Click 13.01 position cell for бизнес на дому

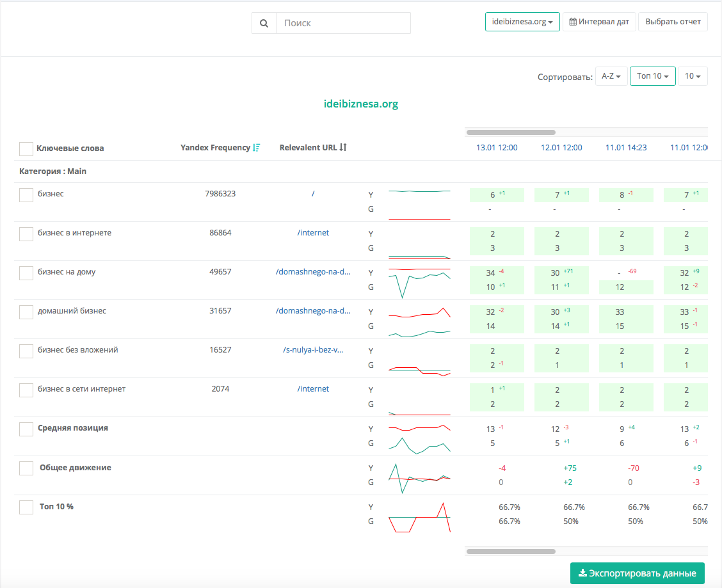[497, 280]
